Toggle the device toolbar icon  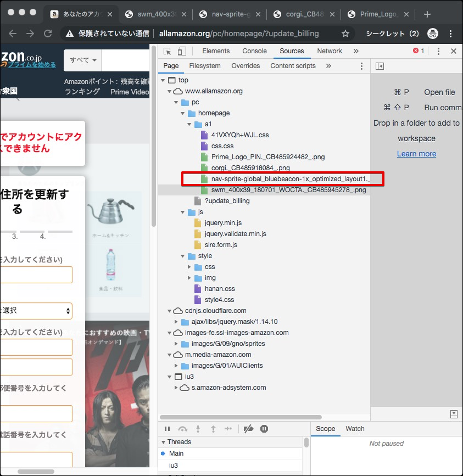click(181, 51)
